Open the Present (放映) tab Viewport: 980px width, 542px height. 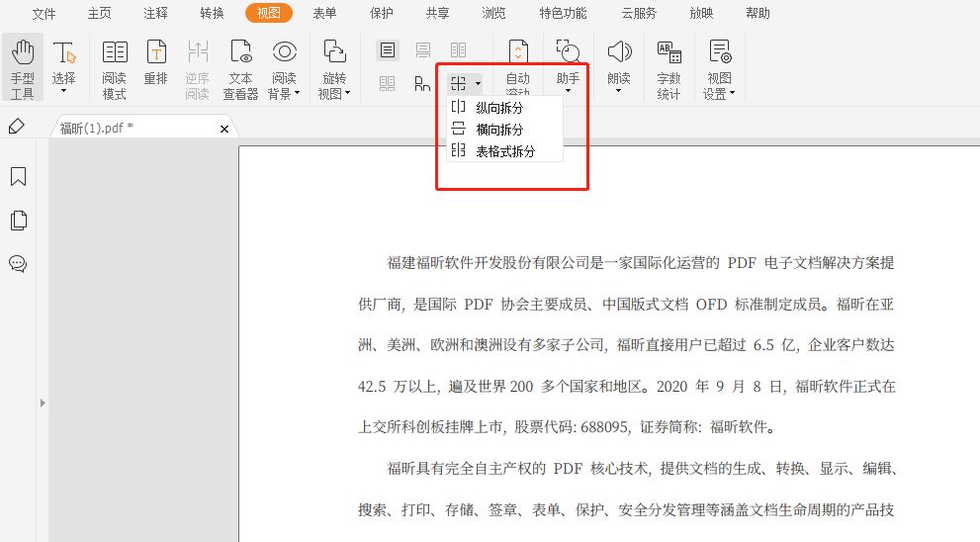(x=701, y=13)
